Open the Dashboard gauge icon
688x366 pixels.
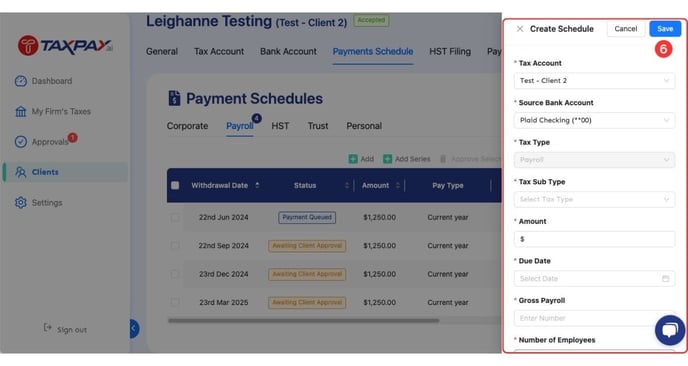(x=21, y=81)
